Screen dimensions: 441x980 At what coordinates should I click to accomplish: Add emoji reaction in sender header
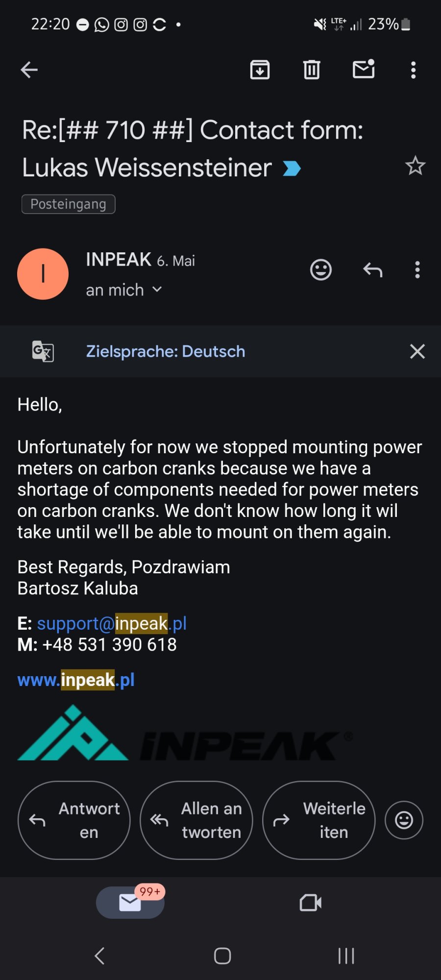pos(321,270)
